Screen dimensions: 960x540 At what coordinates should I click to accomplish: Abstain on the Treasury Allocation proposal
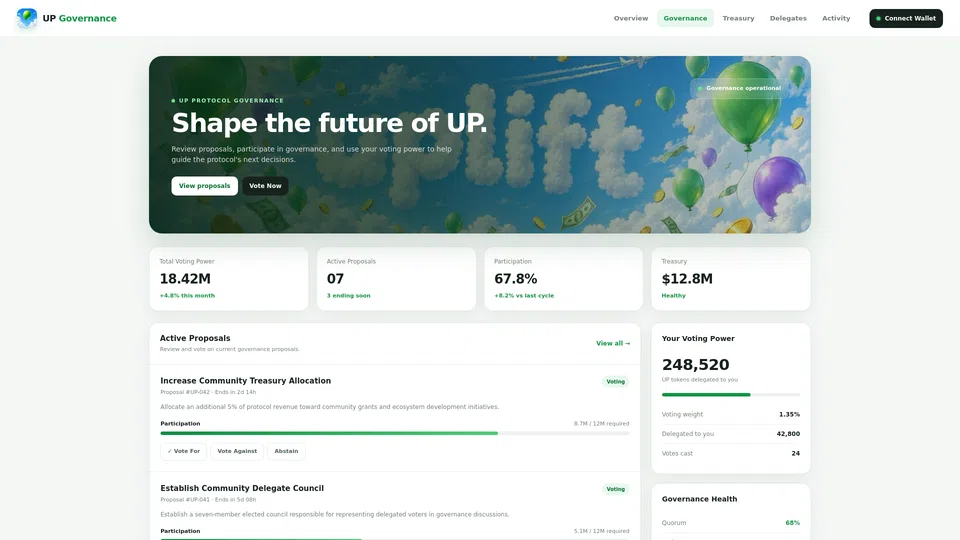(286, 451)
